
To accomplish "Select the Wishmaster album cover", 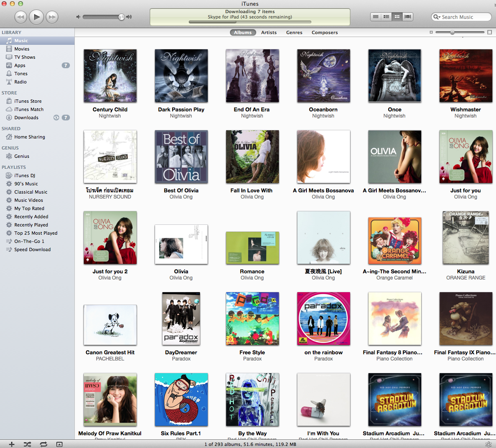I will coord(466,76).
